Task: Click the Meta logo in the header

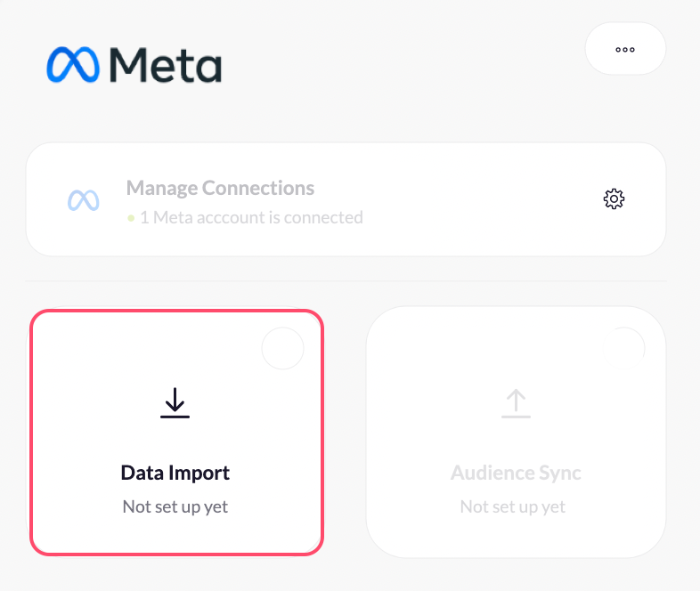Action: [x=134, y=65]
